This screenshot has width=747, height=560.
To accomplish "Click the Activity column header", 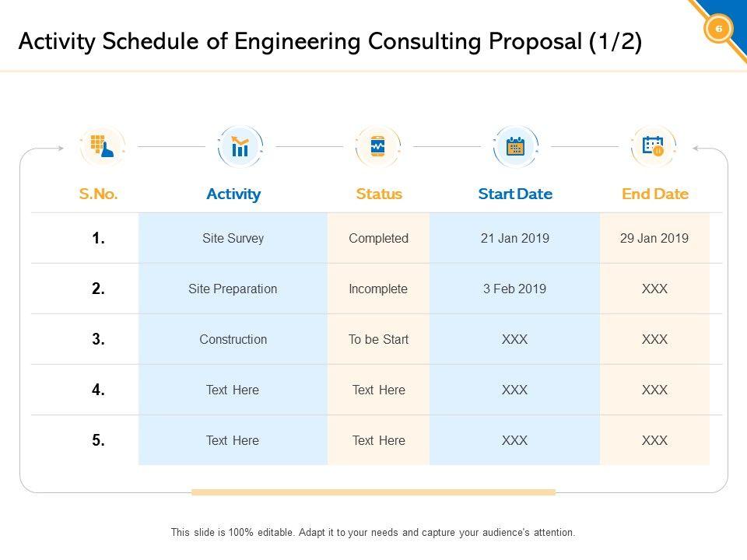I will [233, 194].
